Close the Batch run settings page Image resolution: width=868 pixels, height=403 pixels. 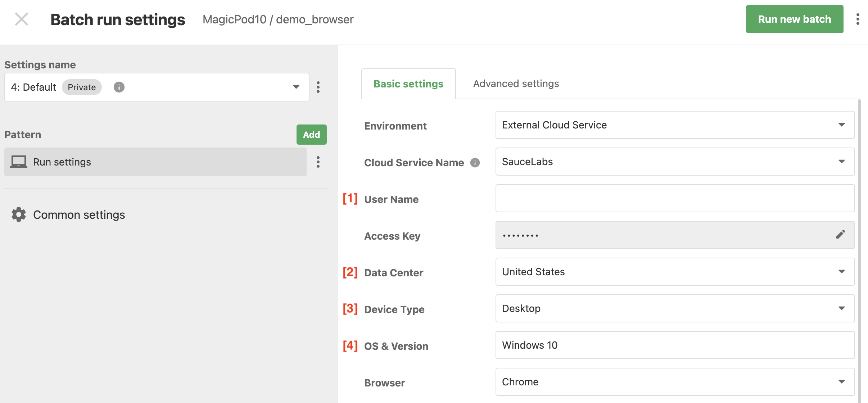22,19
